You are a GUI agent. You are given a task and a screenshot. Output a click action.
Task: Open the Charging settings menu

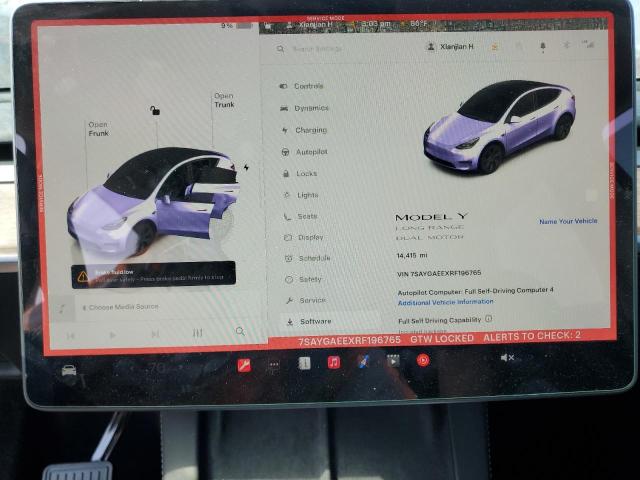[x=304, y=130]
